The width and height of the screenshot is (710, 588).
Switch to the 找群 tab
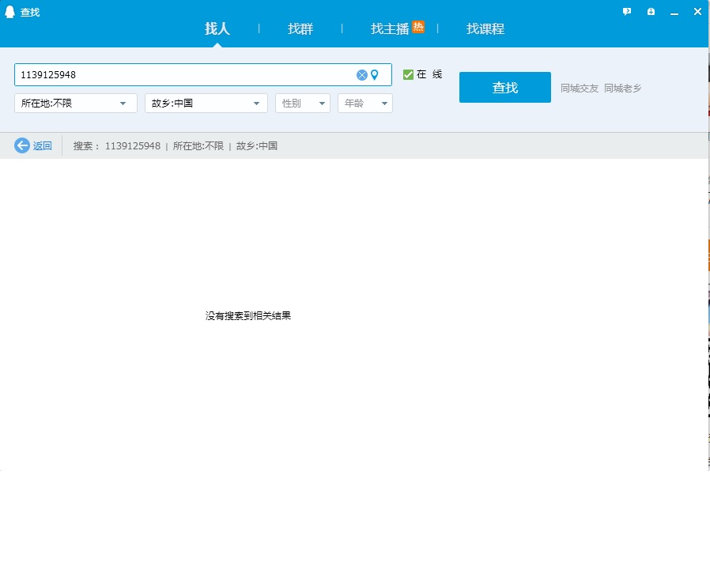[x=300, y=29]
